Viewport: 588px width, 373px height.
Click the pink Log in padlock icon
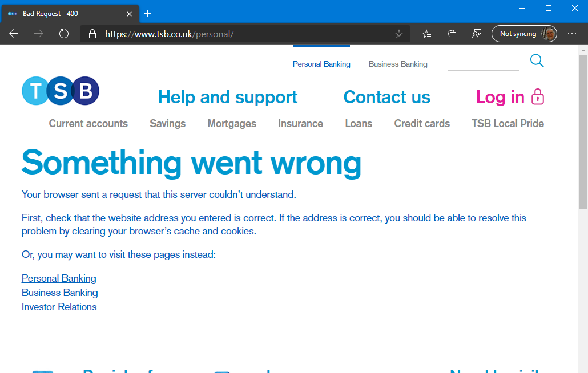coord(537,98)
